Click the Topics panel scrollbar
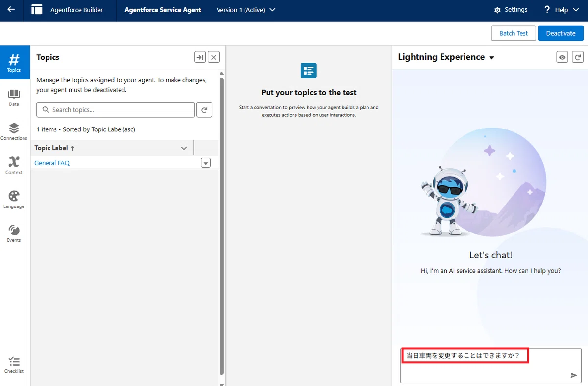 pos(222,226)
